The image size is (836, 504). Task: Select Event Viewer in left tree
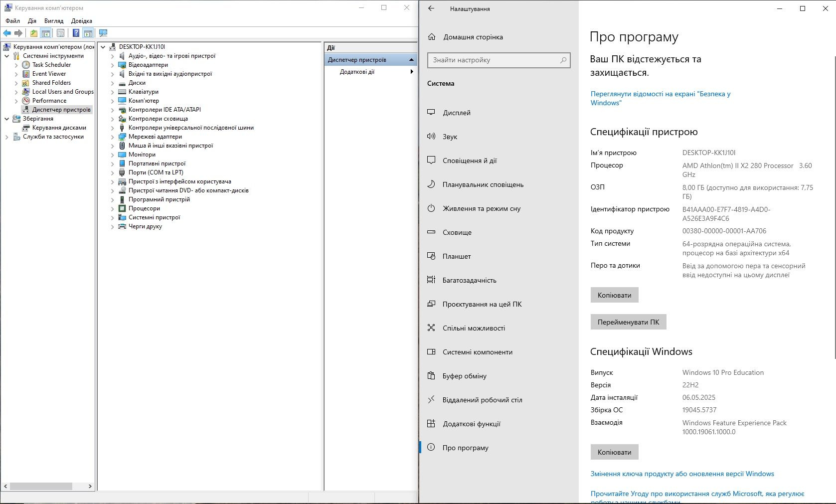(49, 74)
